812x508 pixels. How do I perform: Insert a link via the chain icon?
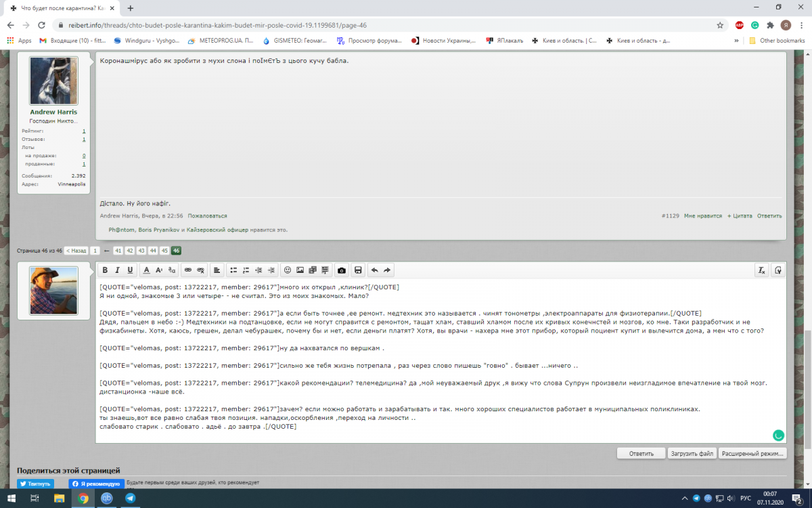pyautogui.click(x=188, y=270)
